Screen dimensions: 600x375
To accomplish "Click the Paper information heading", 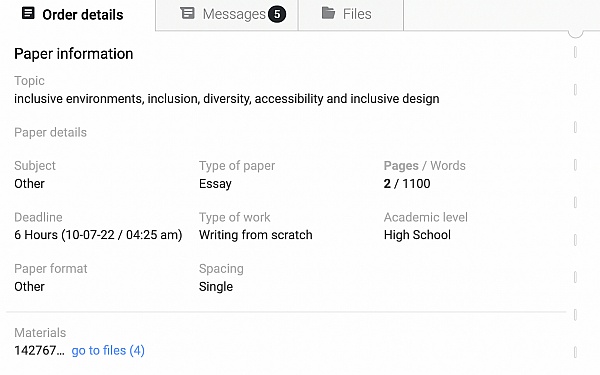I will [73, 54].
